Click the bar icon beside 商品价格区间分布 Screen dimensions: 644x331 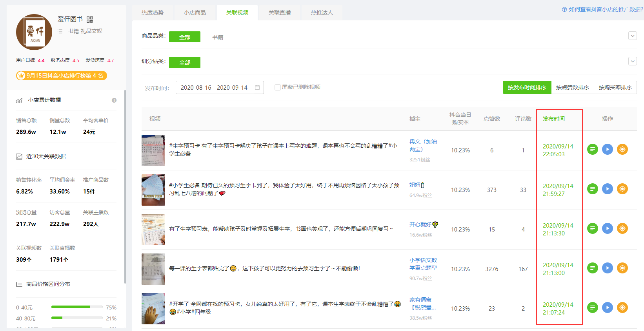coord(19,284)
